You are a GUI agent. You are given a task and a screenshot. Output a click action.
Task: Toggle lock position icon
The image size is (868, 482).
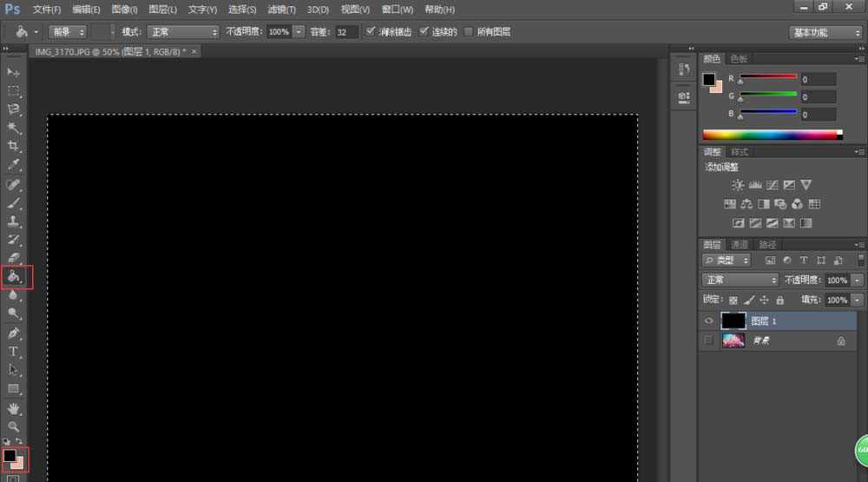(765, 300)
